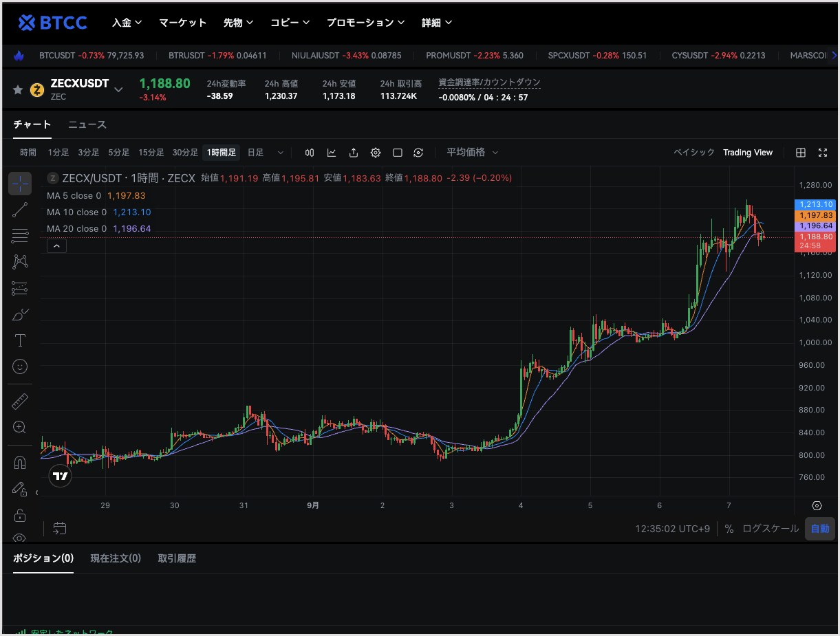Select the brush drawing tool

(x=20, y=314)
